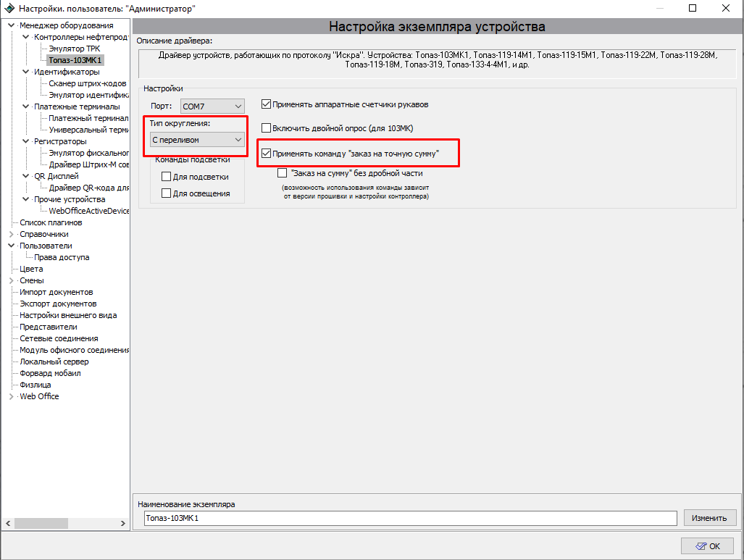
Task: Open Форвард мобаил settings
Action: [x=50, y=373]
